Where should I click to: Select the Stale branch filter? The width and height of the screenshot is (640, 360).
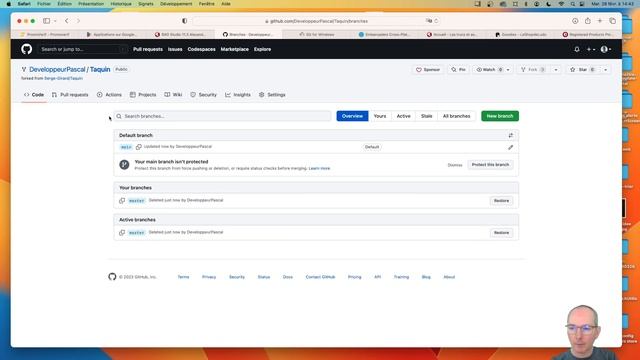coord(427,116)
